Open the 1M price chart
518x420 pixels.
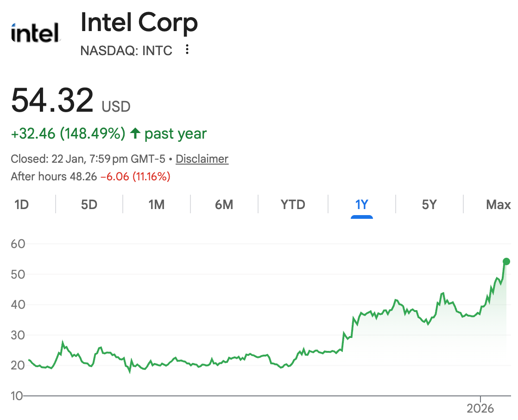(x=156, y=204)
